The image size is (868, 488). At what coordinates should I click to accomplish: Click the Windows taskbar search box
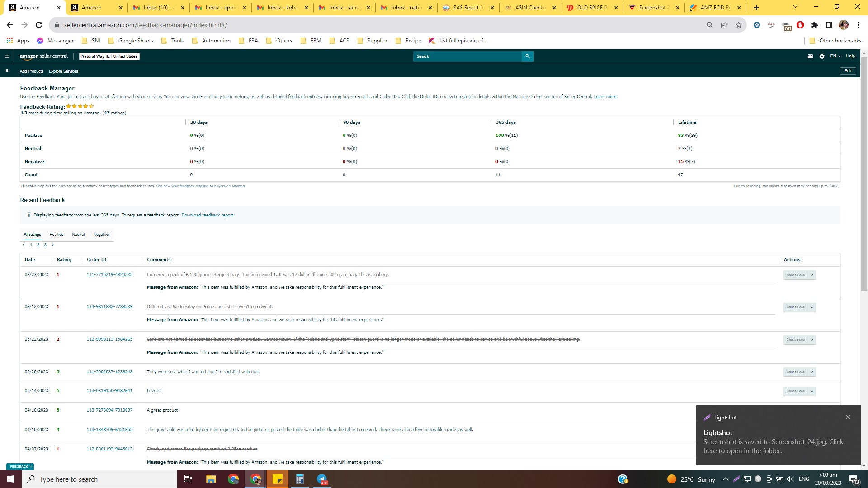point(99,479)
